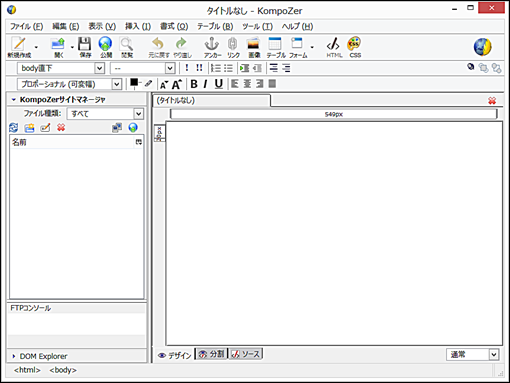Open the テーブル menu
Image resolution: width=510 pixels, height=383 pixels.
pos(215,26)
